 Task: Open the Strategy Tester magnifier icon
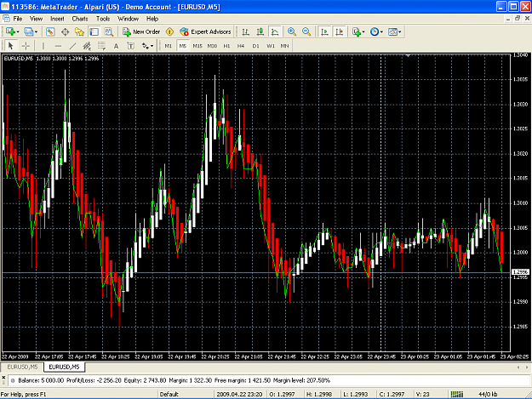(x=109, y=31)
